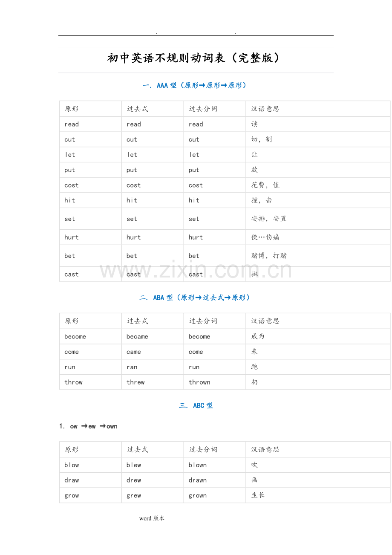The height and width of the screenshot is (555, 392).
Task: Click the 'thrown' past participle cell
Action: tap(215, 382)
